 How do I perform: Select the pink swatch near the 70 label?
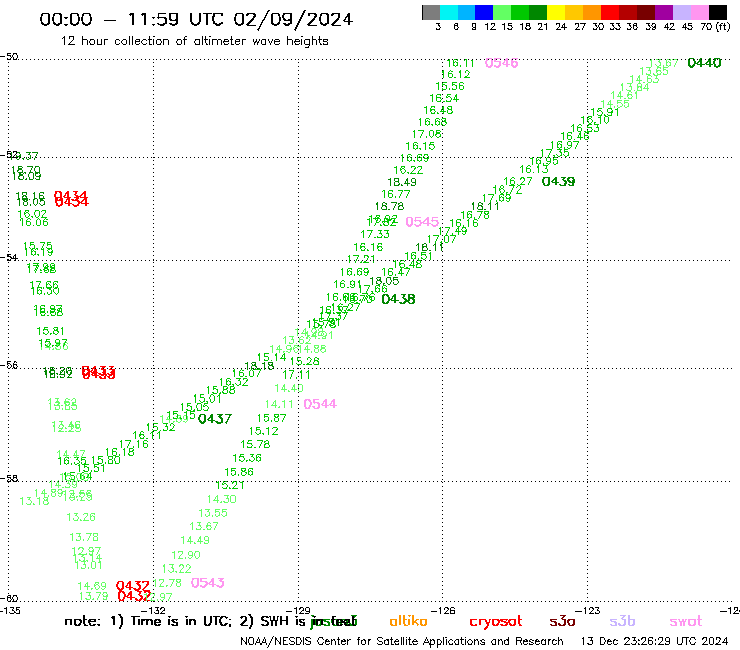699,12
